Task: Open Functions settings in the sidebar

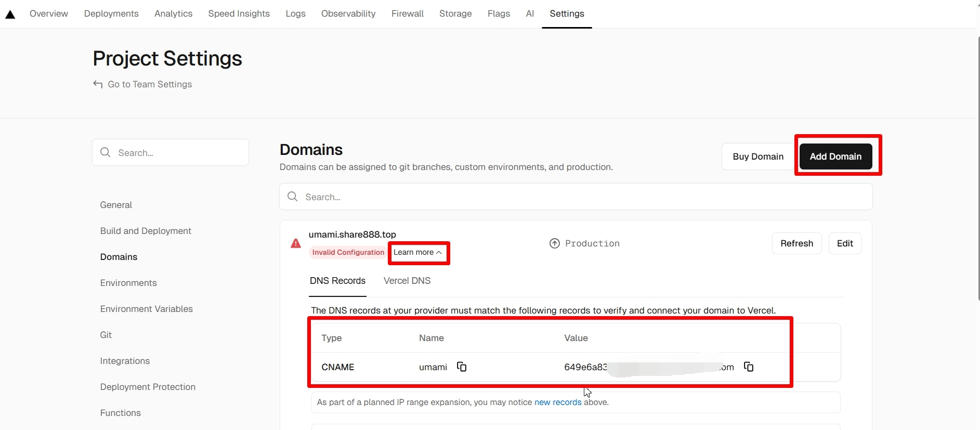Action: (x=121, y=413)
